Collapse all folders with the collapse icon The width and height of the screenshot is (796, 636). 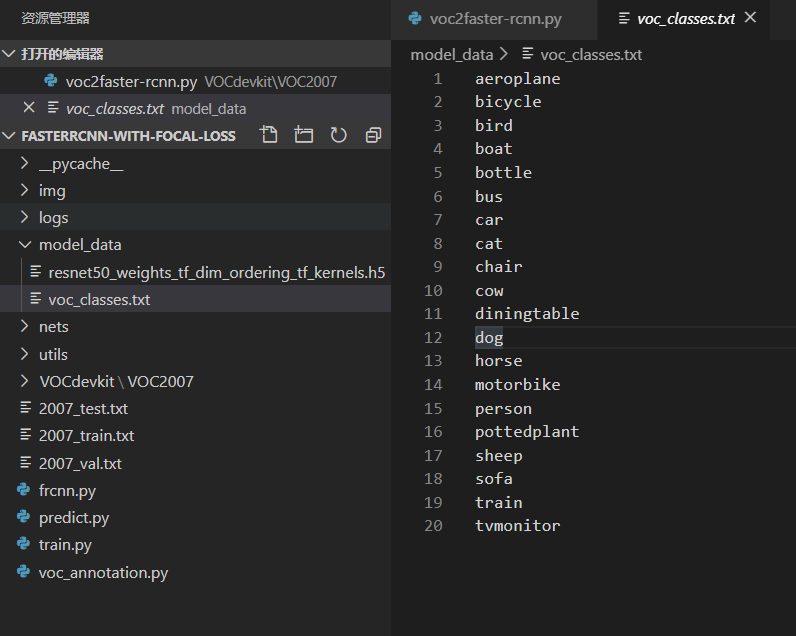pyautogui.click(x=373, y=135)
